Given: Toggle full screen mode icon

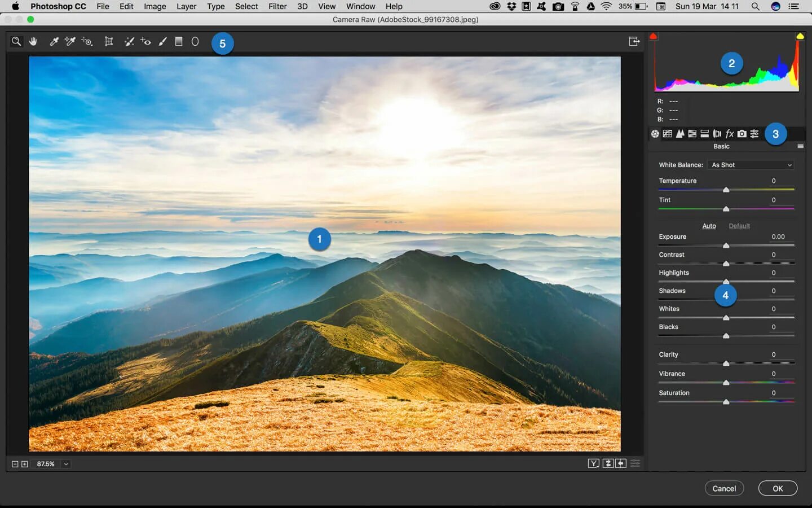Looking at the screenshot, I should pyautogui.click(x=634, y=41).
